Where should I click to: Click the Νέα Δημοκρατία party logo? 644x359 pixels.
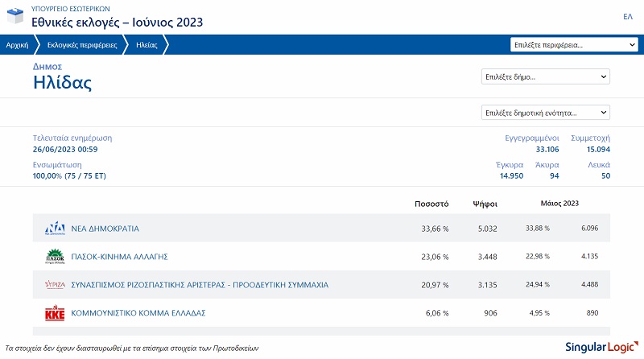click(55, 229)
